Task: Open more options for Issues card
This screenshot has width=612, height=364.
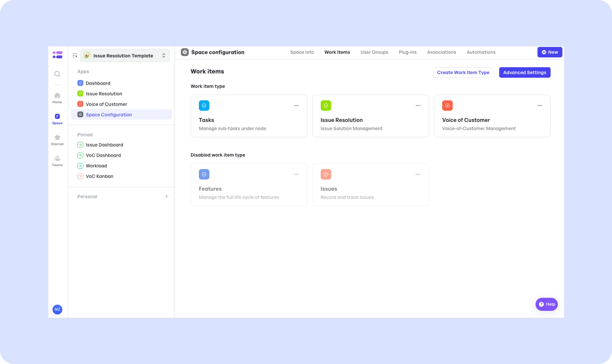Action: coord(418,174)
